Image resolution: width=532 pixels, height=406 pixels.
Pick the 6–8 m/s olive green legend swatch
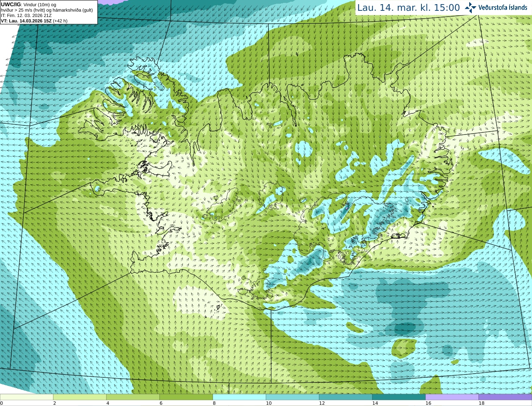[186, 397]
